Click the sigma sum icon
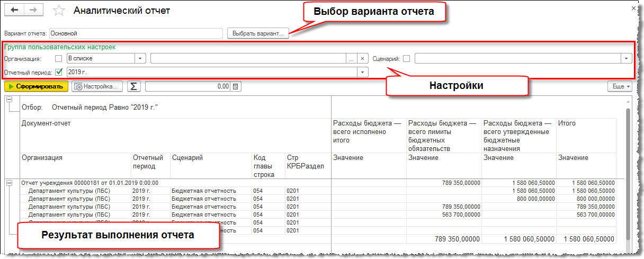The height and width of the screenshot is (259, 644). coord(134,86)
